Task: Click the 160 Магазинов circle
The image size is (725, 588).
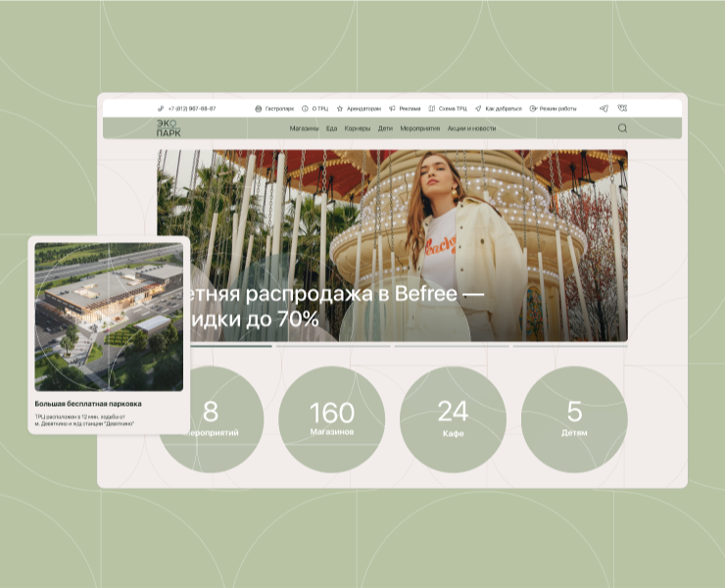Action: 331,418
